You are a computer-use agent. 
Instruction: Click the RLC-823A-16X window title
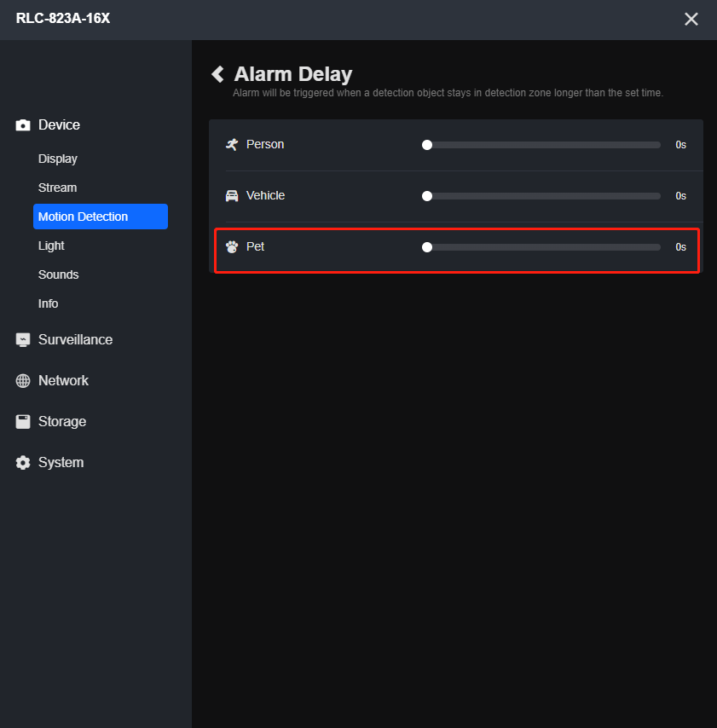63,18
